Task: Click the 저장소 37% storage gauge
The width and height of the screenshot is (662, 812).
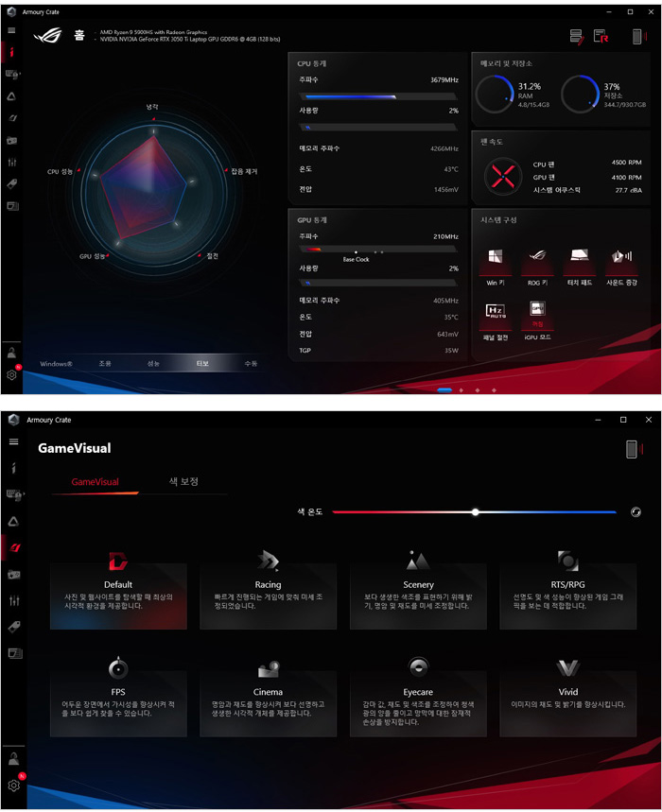Action: [580, 95]
